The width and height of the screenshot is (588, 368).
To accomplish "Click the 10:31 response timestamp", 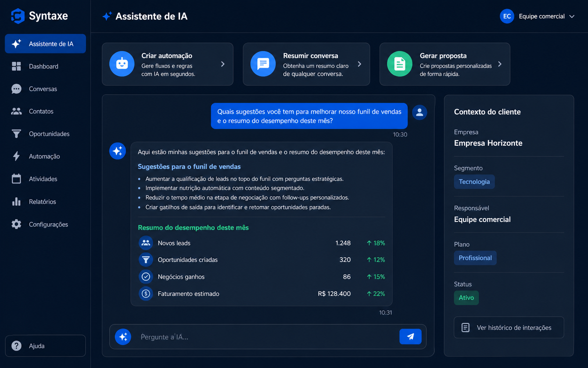I will coord(386,312).
